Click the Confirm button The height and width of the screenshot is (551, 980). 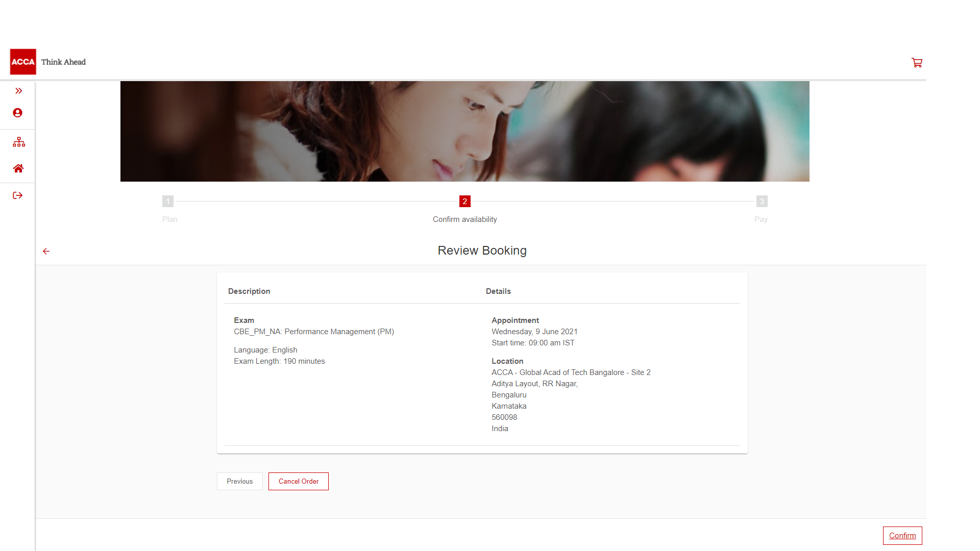pyautogui.click(x=902, y=535)
